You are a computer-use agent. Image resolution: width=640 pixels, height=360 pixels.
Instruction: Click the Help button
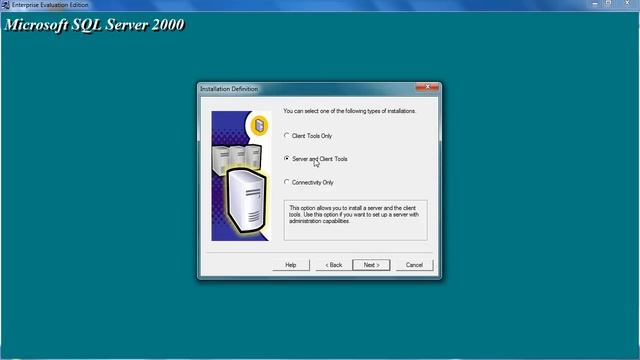pos(291,265)
